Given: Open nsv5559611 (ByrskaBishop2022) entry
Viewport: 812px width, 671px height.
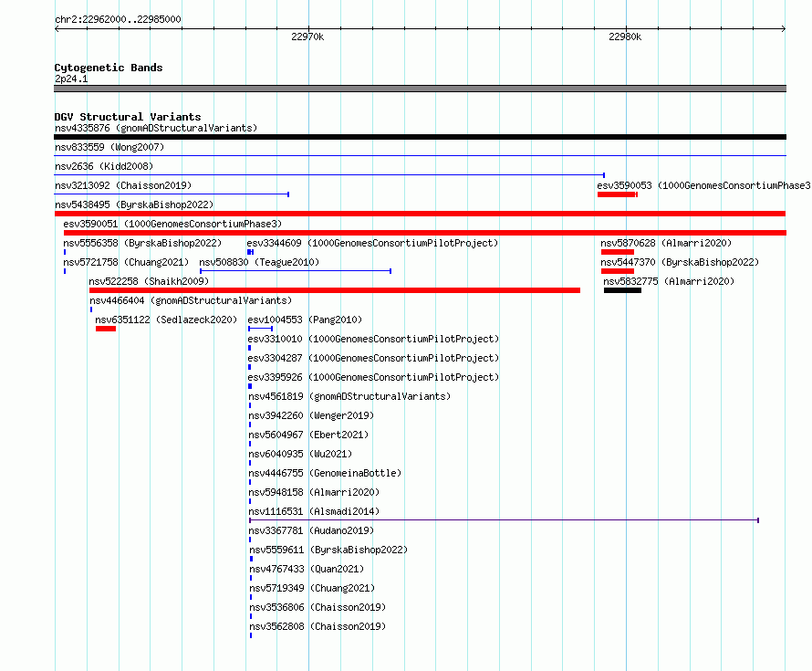Looking at the screenshot, I should click(328, 550).
